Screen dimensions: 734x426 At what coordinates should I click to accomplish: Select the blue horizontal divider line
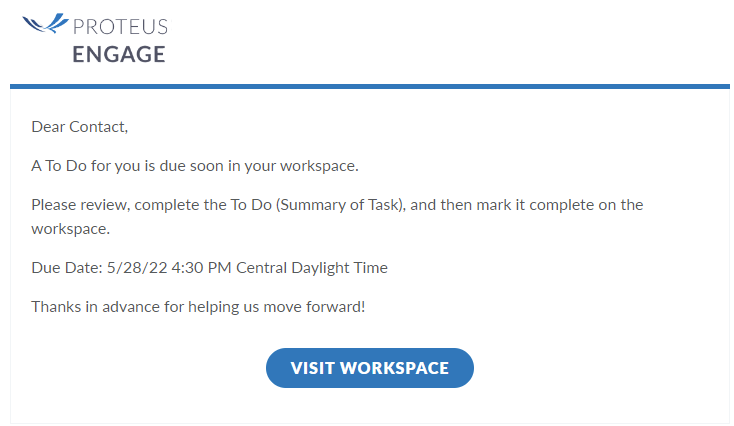[370, 87]
